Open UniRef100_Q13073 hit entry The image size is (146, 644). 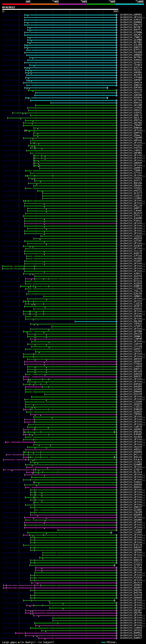pos(131,193)
